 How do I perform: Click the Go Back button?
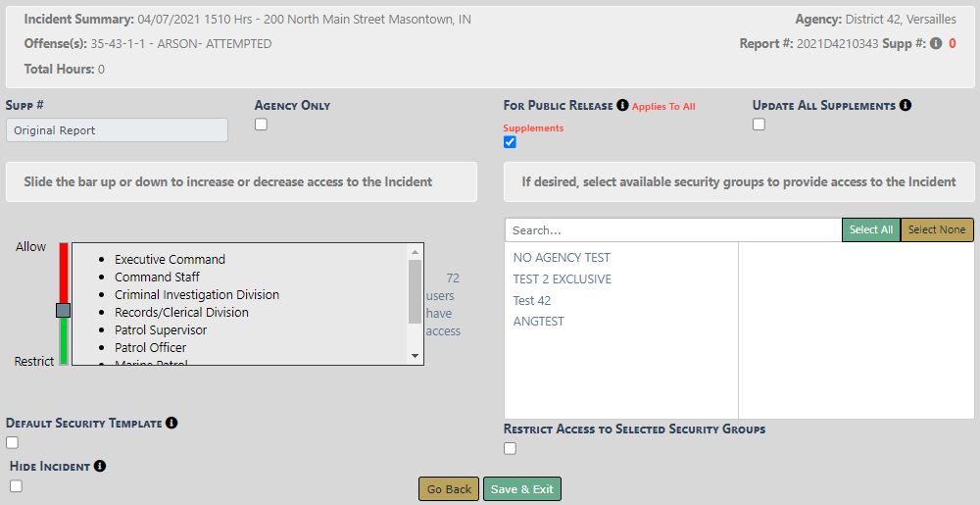point(449,489)
